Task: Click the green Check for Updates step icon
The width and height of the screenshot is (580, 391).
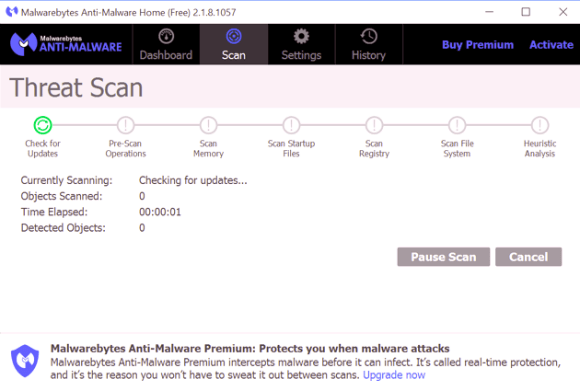Action: [x=43, y=125]
